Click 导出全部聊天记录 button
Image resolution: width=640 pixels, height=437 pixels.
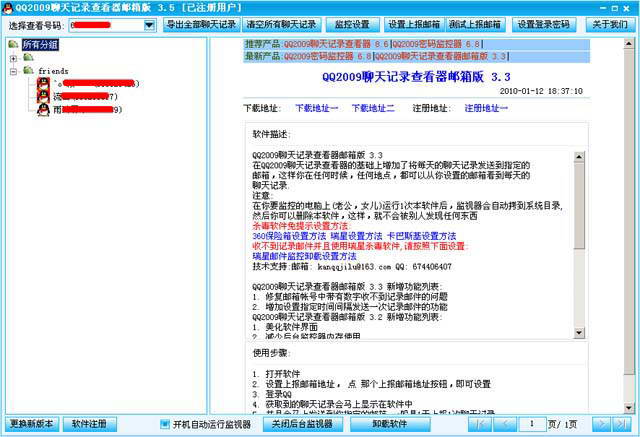(202, 25)
